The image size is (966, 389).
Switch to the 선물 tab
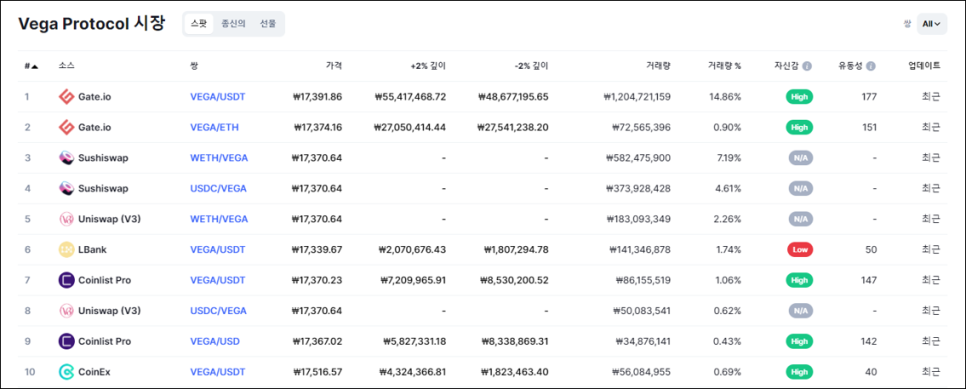pyautogui.click(x=268, y=23)
